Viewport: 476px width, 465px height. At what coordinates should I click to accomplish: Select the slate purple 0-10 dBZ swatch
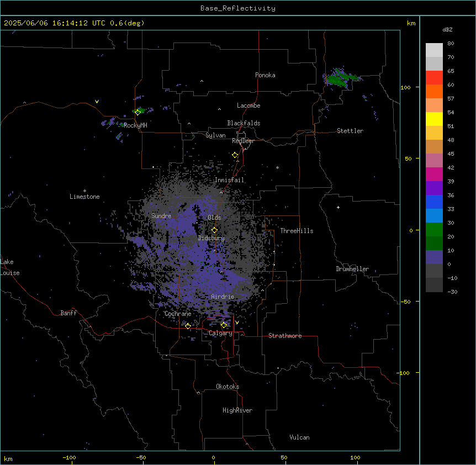click(x=434, y=257)
